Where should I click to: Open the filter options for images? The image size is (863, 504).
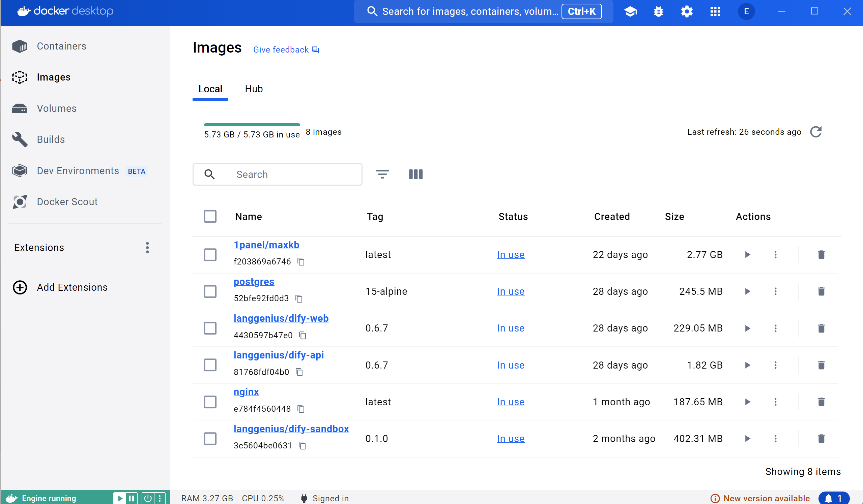pos(382,174)
